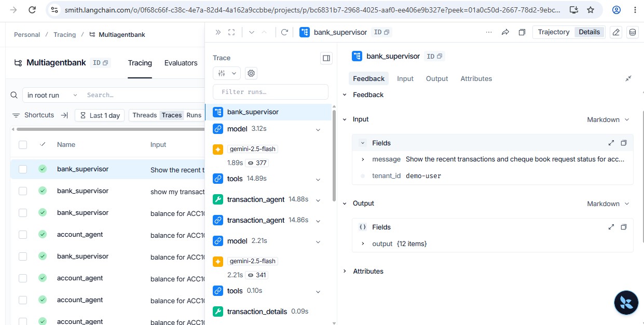
Task: Switch to the Attributes tab in details
Action: pyautogui.click(x=476, y=78)
